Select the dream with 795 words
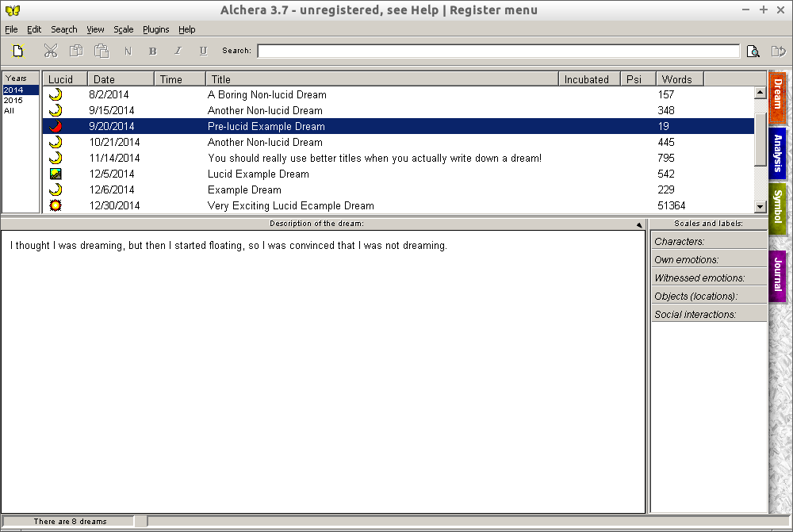Screen dimensions: 793x532 tap(398, 158)
